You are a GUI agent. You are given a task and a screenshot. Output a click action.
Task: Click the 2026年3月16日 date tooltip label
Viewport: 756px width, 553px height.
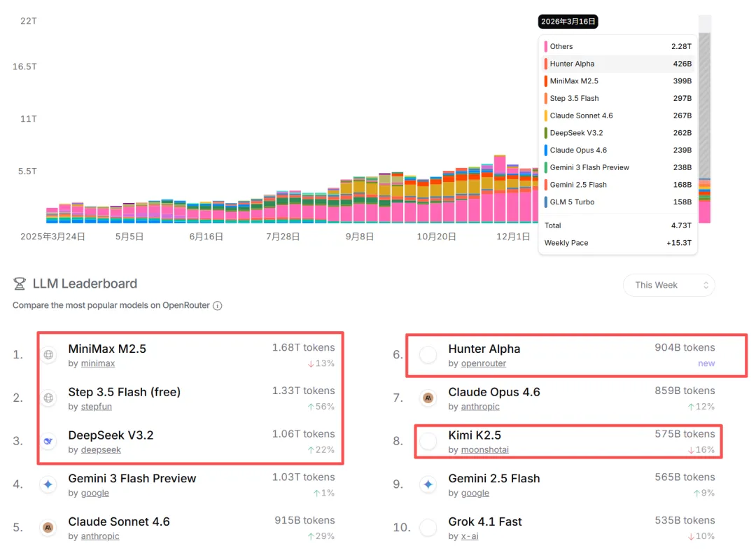pos(568,22)
